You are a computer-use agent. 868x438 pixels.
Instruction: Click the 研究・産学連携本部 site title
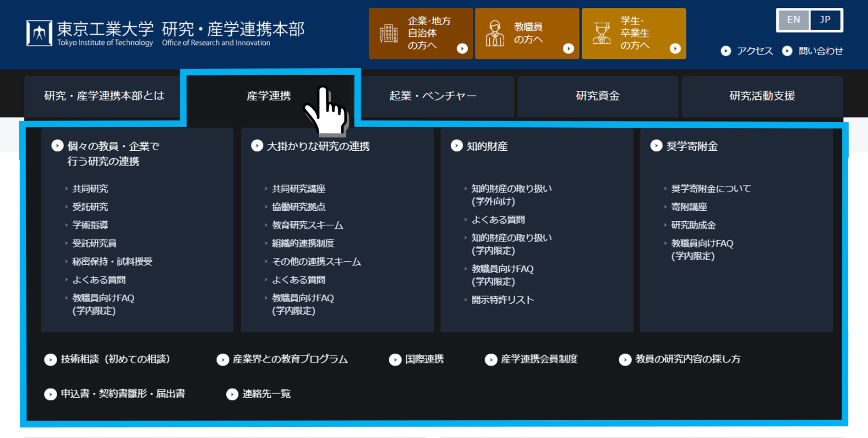(233, 33)
